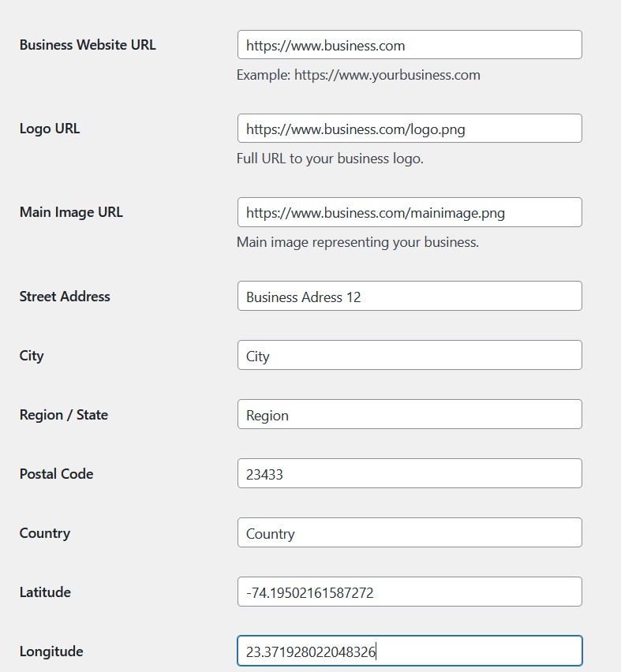Click the Business Website URL input field
The image size is (621, 672).
coord(409,44)
